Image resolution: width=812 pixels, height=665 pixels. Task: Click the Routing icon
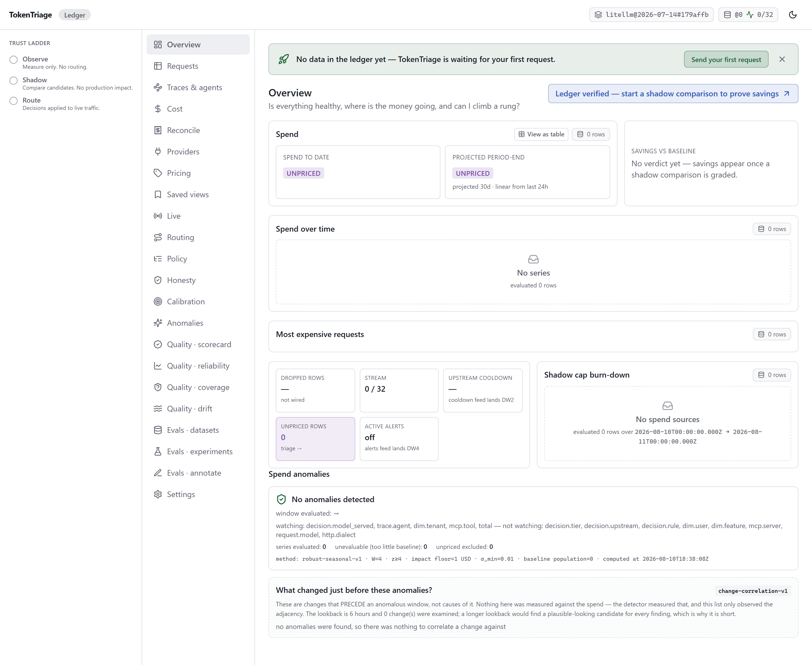click(158, 238)
